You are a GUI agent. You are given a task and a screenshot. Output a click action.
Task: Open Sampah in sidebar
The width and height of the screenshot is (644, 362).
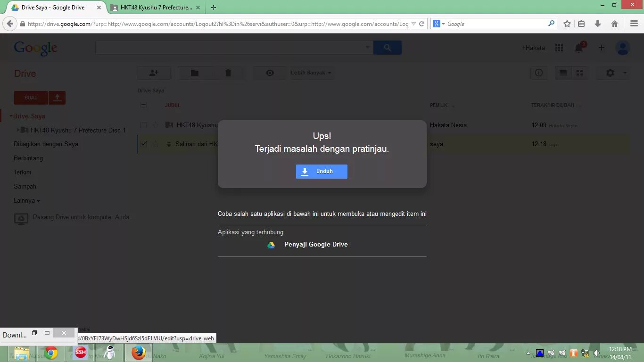click(x=25, y=187)
